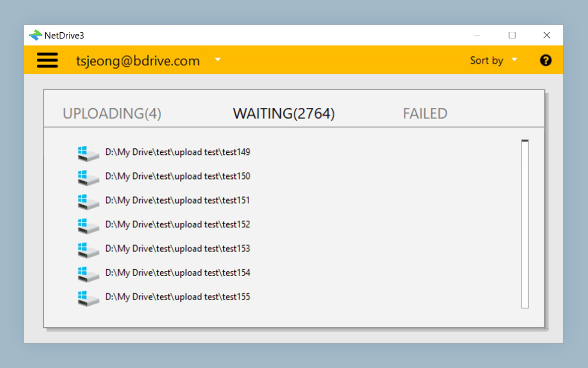Image resolution: width=588 pixels, height=368 pixels.
Task: Open the Sort by dropdown
Action: [493, 60]
